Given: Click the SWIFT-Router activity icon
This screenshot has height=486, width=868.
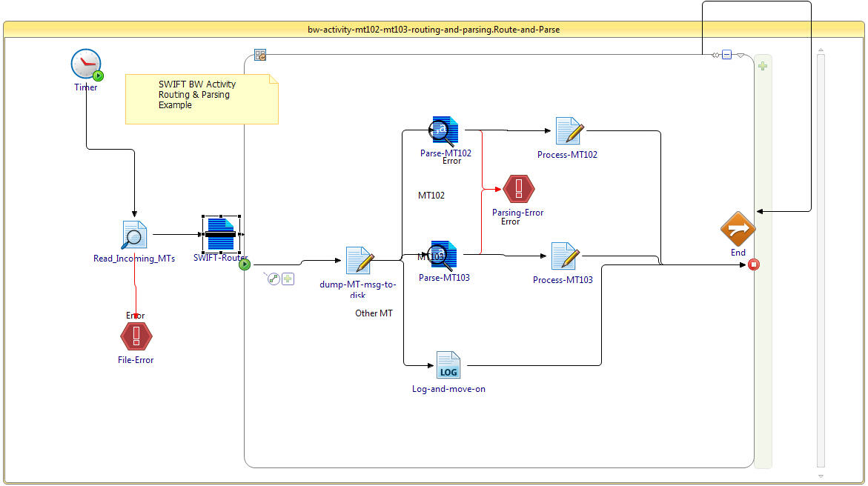Looking at the screenshot, I should pyautogui.click(x=221, y=234).
